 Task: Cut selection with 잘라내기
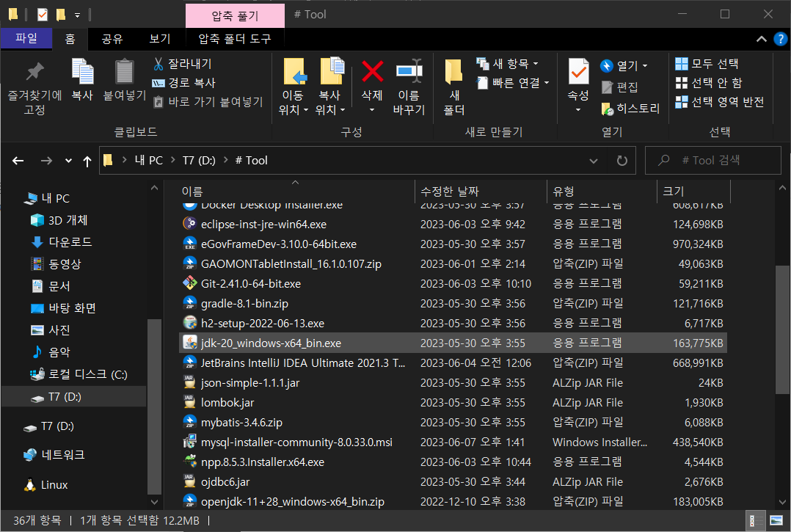183,64
